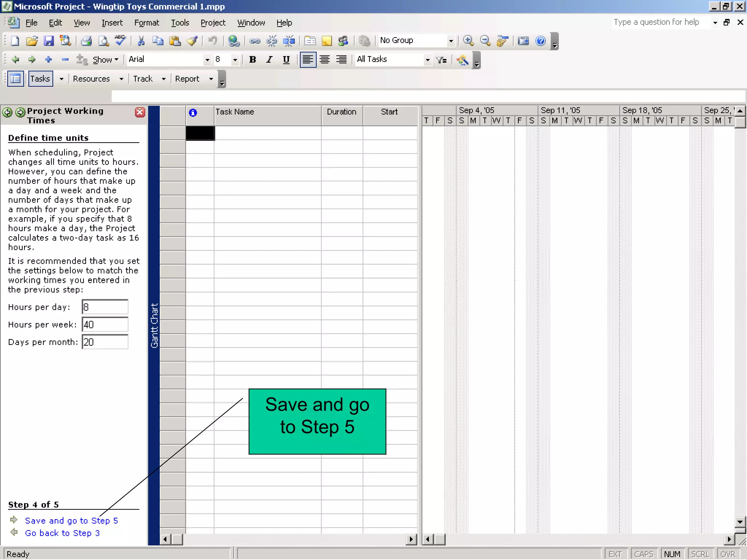Toggle Underline formatting
The image size is (747, 560).
(x=286, y=59)
